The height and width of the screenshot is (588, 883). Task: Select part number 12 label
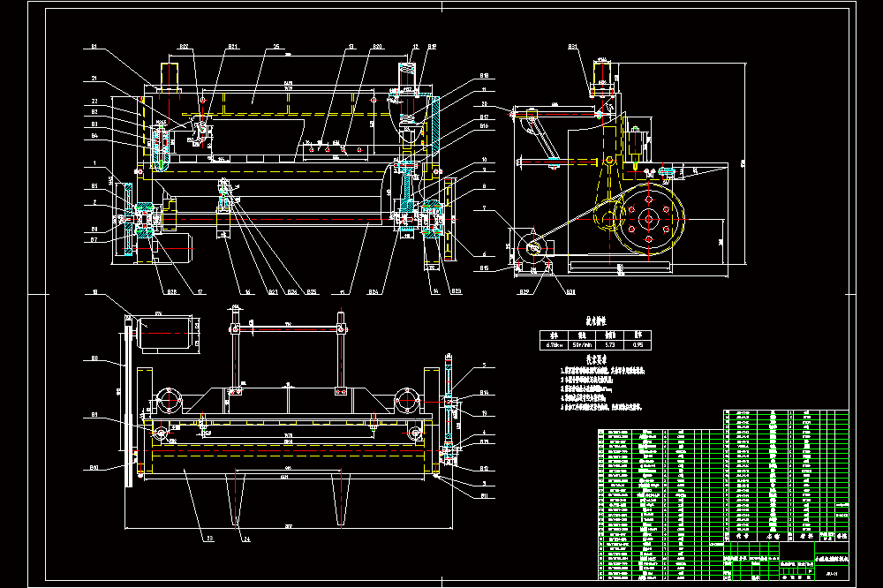(416, 47)
